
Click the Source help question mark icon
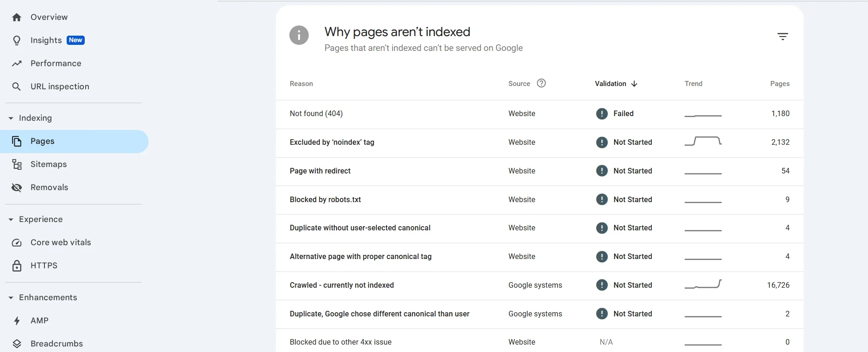541,83
